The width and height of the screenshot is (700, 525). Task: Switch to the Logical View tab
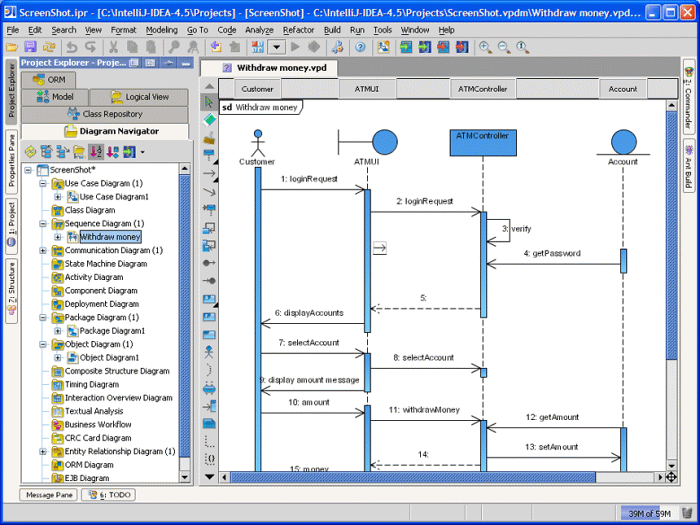tap(139, 97)
